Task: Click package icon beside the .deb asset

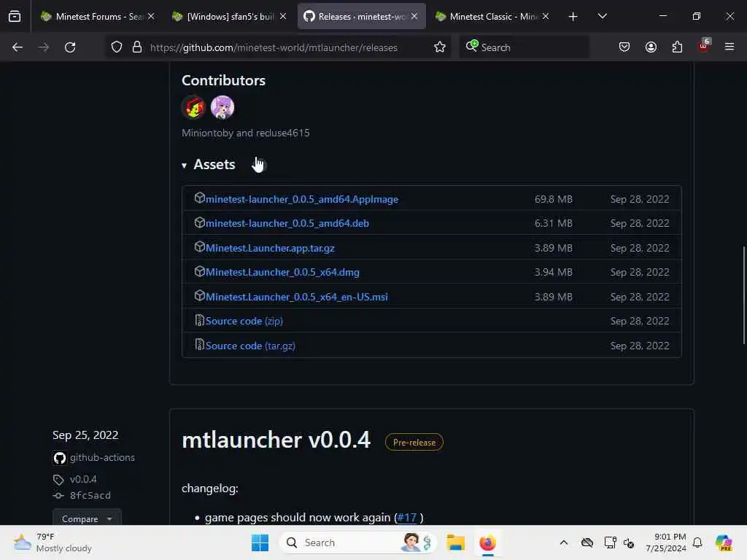Action: [x=200, y=222]
